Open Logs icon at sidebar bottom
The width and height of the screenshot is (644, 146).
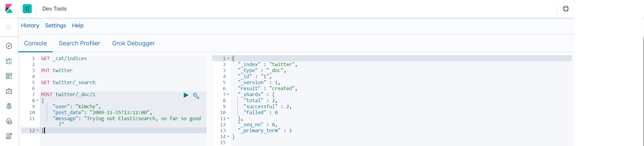point(9,136)
